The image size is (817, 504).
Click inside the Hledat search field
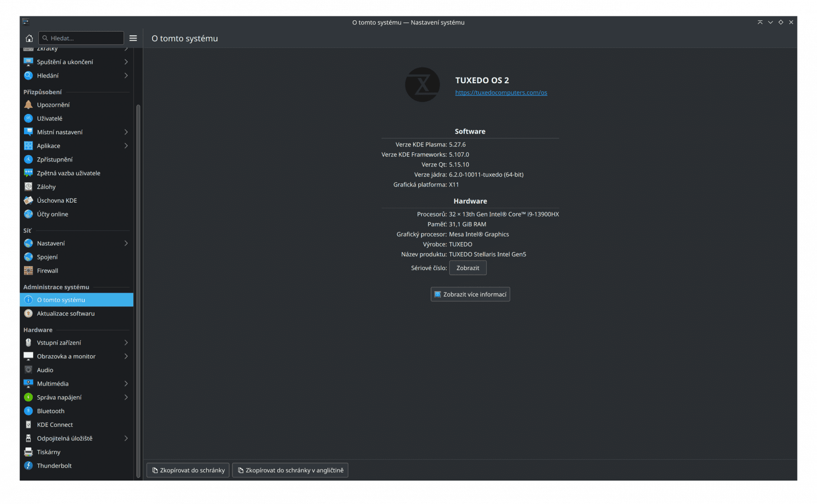[81, 38]
